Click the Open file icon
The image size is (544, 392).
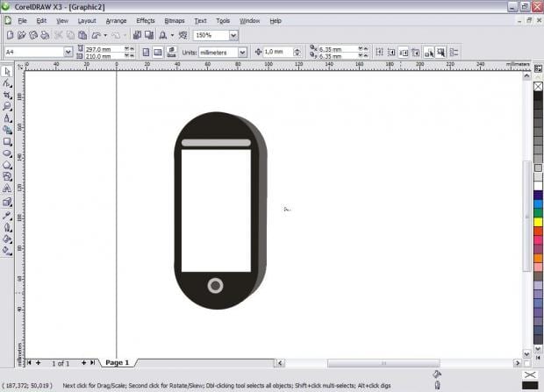coord(22,35)
